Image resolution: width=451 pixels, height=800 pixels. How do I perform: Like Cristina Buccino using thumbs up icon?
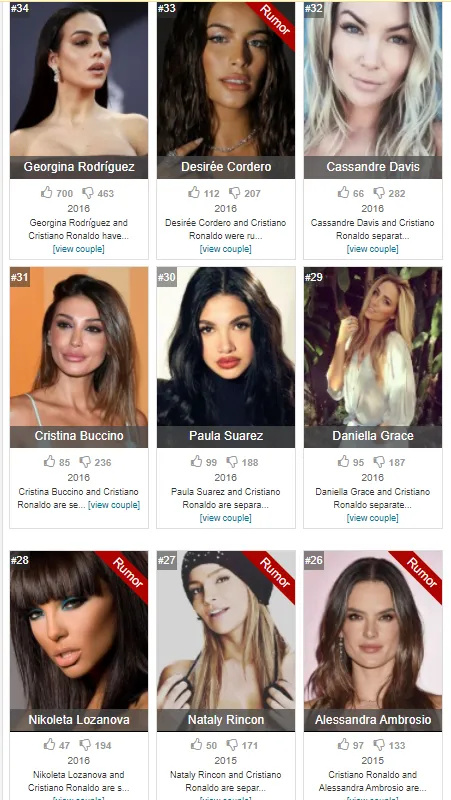[x=49, y=462]
